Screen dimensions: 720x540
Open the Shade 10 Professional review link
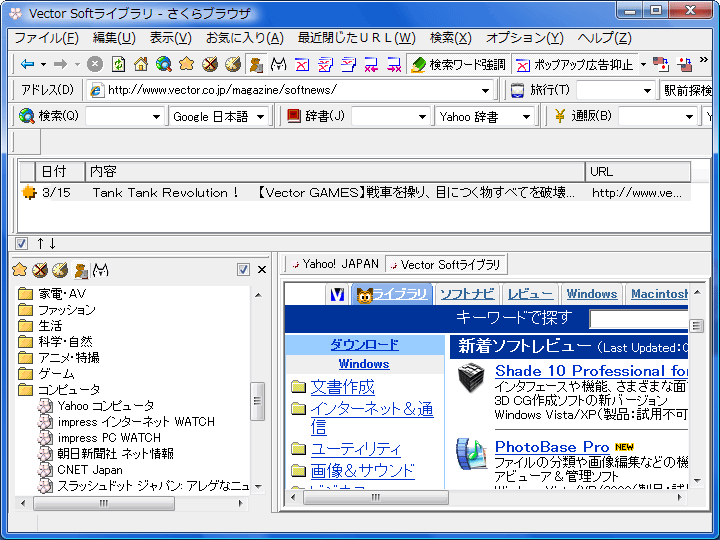click(591, 371)
